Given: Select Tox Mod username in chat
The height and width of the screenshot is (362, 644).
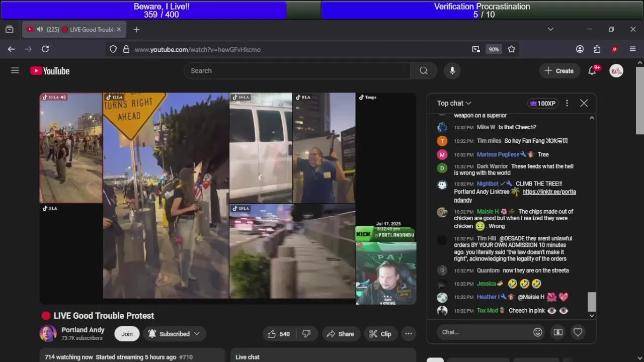Looking at the screenshot, I should point(488,311).
